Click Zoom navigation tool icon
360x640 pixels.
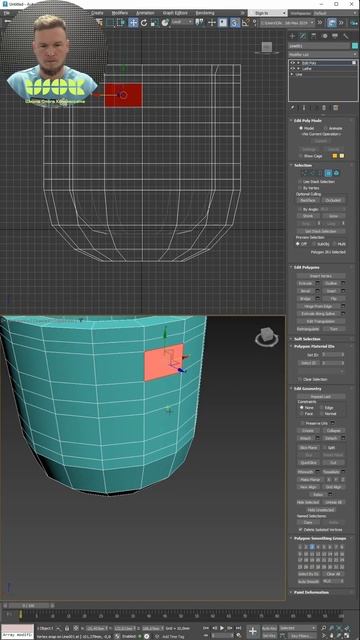tap(324, 628)
